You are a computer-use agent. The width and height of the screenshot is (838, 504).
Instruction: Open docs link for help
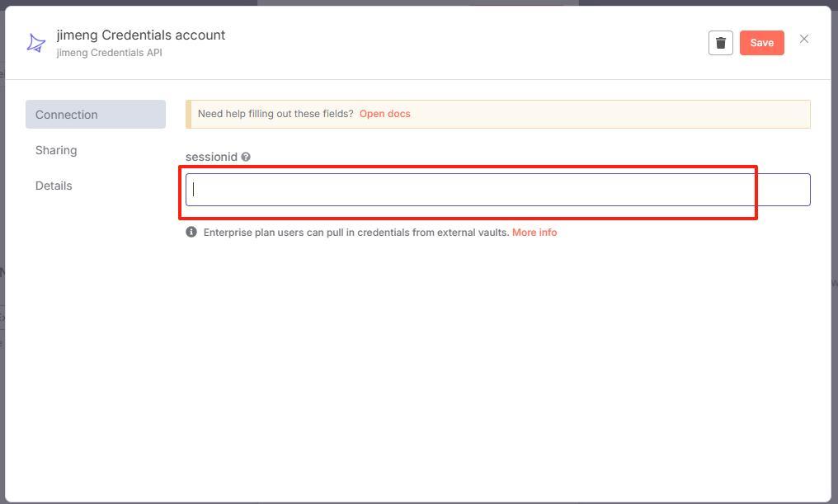tap(385, 114)
